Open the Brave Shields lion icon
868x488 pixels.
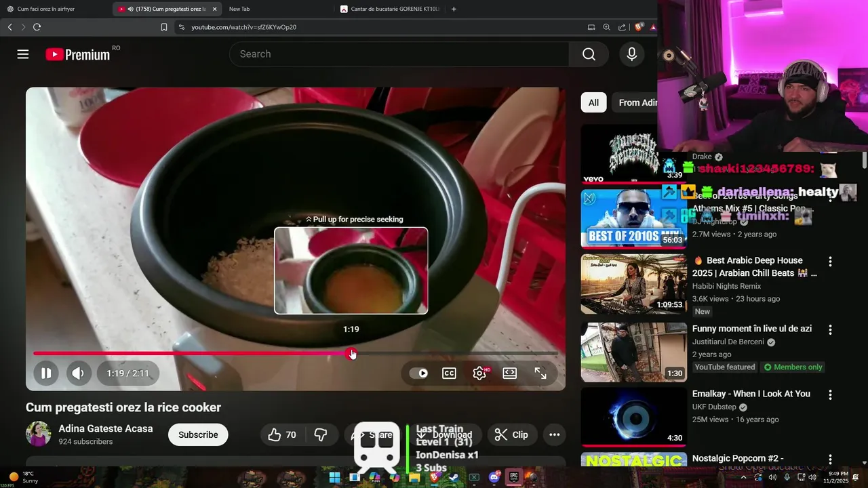point(638,27)
